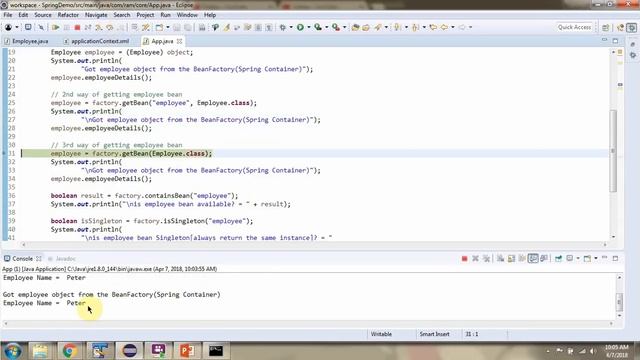This screenshot has height=360, width=640.
Task: Click the red Terminate button in main toolbar
Action: pyautogui.click(x=77, y=27)
